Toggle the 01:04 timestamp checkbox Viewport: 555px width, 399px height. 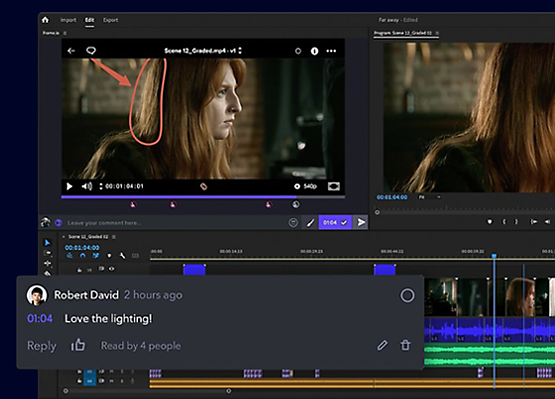(344, 223)
